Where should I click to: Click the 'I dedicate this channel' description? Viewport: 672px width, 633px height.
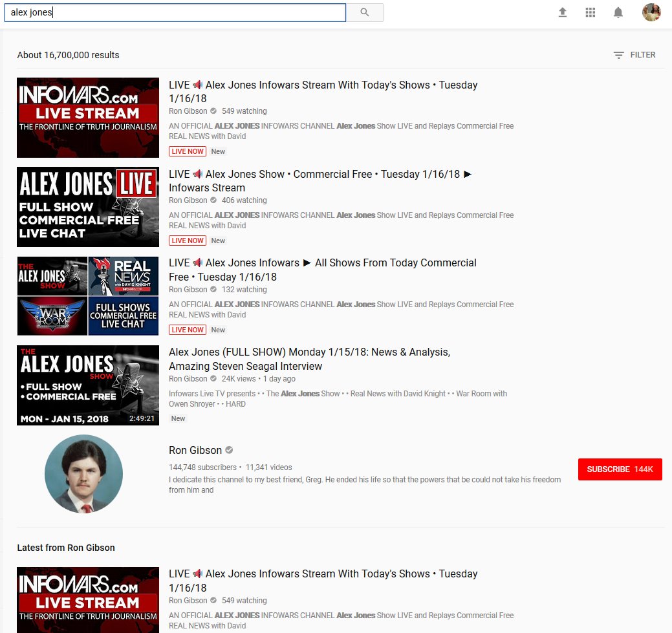[x=365, y=485]
